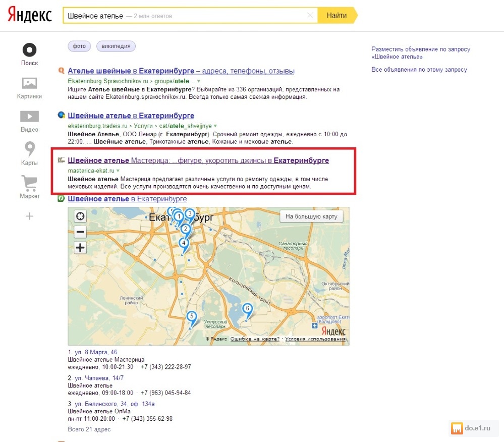Click Условия использования map link
Image resolution: width=504 pixels, height=442 pixels.
click(315, 339)
